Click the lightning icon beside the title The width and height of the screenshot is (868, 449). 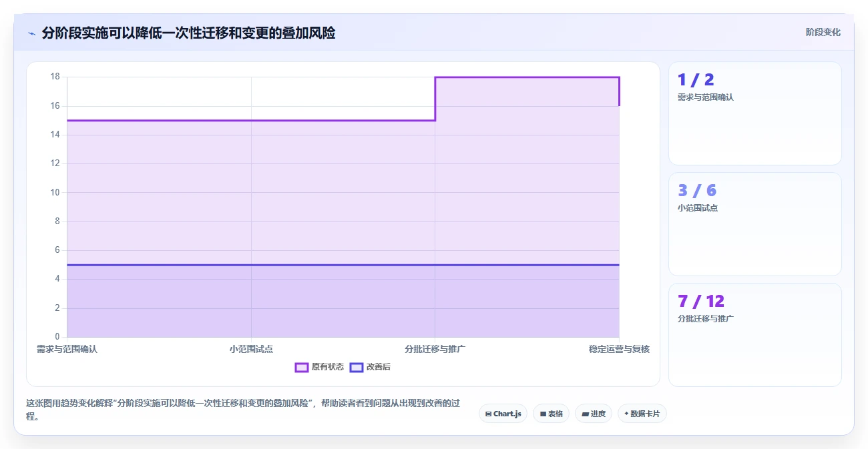[31, 33]
